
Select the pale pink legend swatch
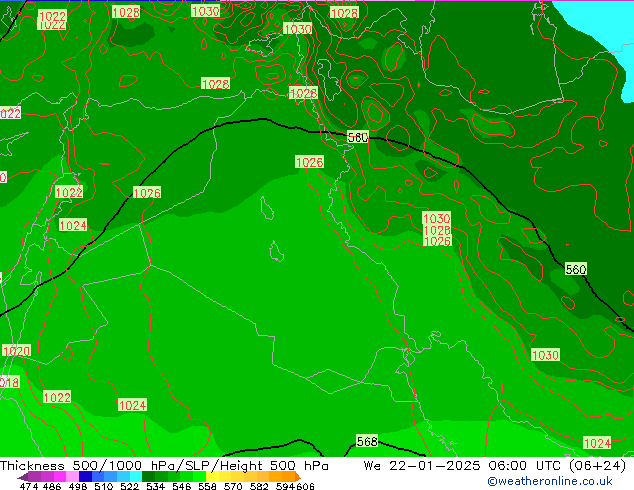tap(72, 477)
